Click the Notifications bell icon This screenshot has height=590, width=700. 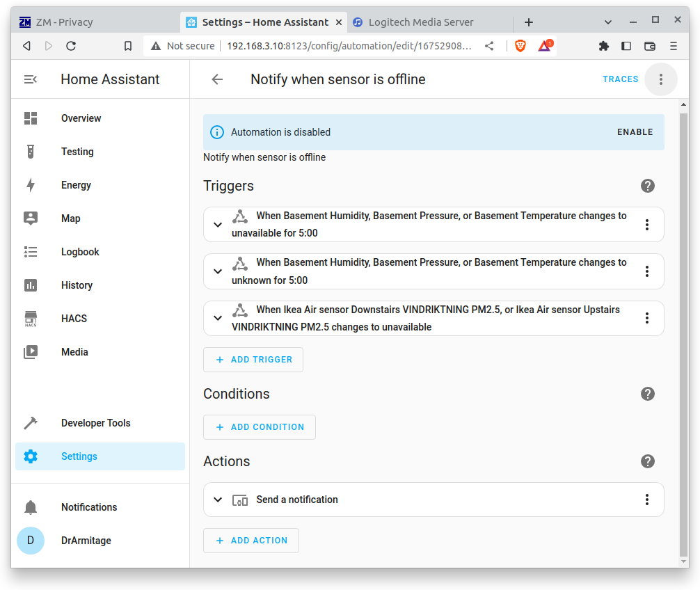click(31, 507)
